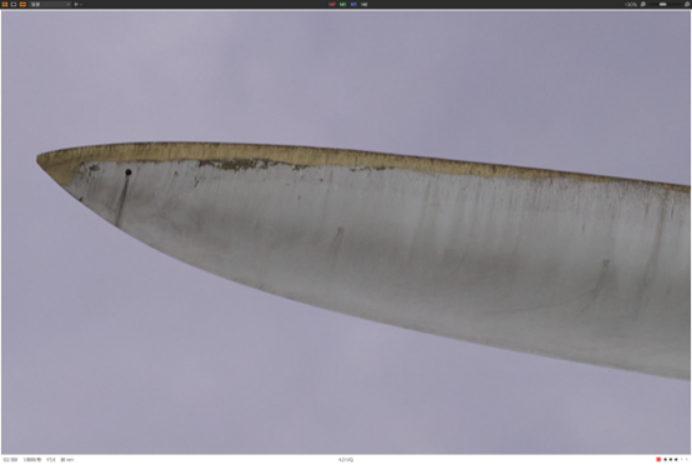Open the zoom percentage value in top bar
The image size is (692, 465).
(x=631, y=4)
